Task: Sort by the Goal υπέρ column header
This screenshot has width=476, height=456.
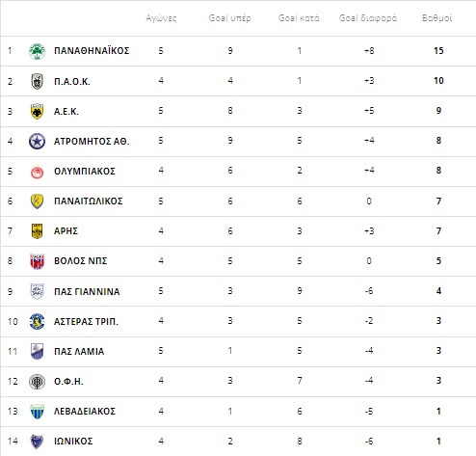Action: 229,18
